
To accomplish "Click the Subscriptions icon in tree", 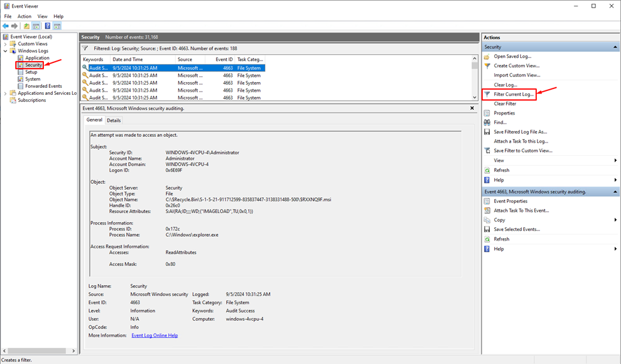I will click(13, 100).
